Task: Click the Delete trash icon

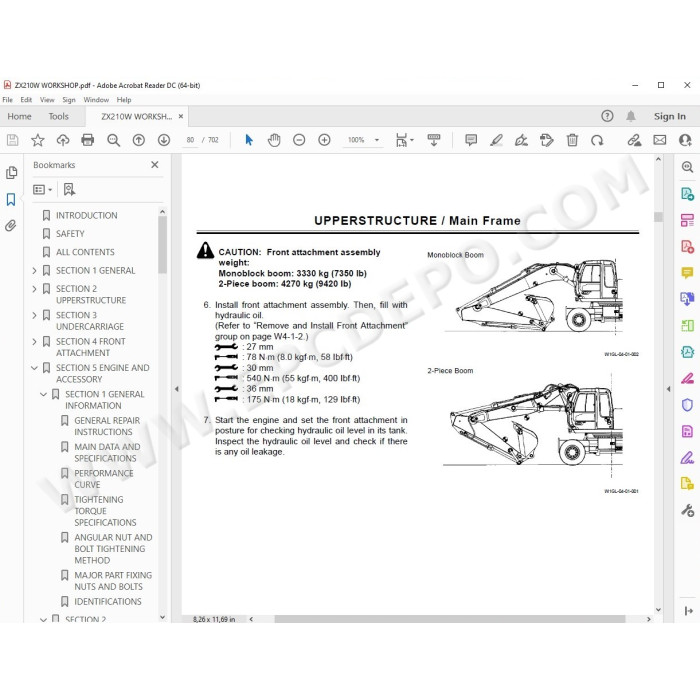Action: 572,140
